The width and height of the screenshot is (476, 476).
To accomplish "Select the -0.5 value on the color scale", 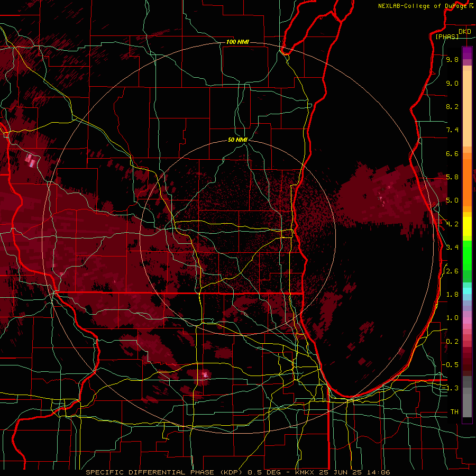I will pos(450,365).
